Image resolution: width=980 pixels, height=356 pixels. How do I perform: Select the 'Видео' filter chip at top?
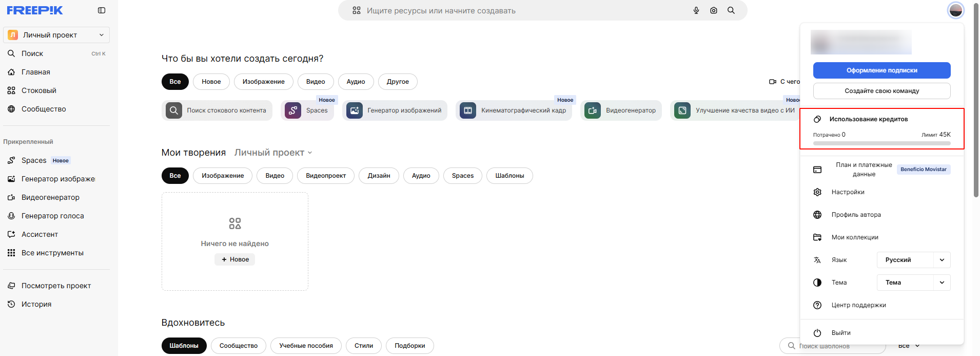pos(316,82)
